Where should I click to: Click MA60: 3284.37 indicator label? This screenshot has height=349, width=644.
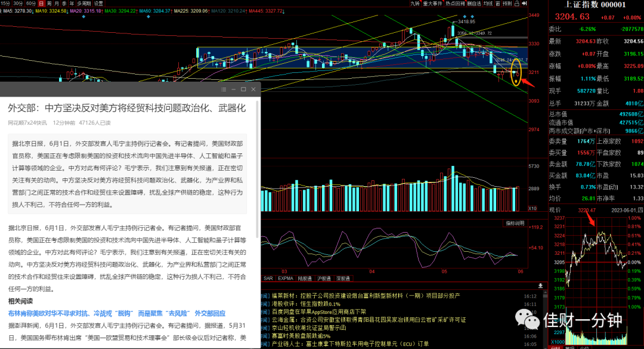tap(154, 11)
